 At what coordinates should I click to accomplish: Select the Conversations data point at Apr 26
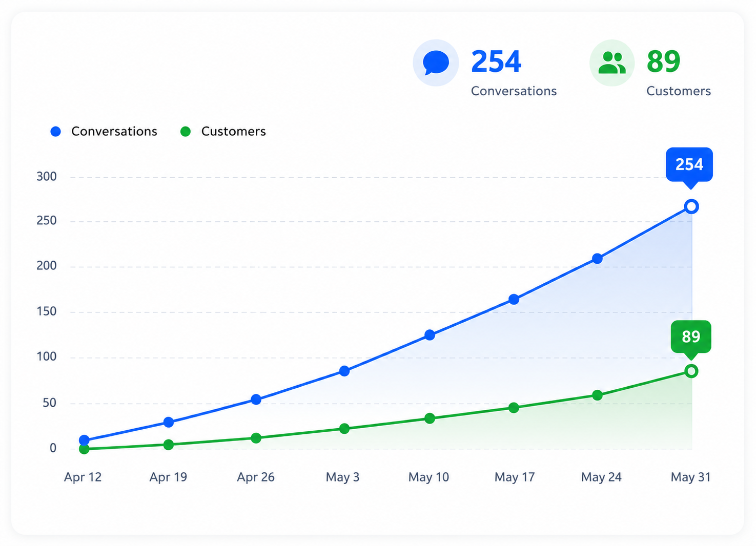pyautogui.click(x=256, y=400)
